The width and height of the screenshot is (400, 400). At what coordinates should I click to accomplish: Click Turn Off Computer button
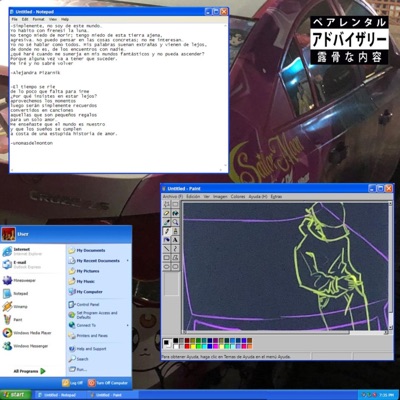[108, 383]
